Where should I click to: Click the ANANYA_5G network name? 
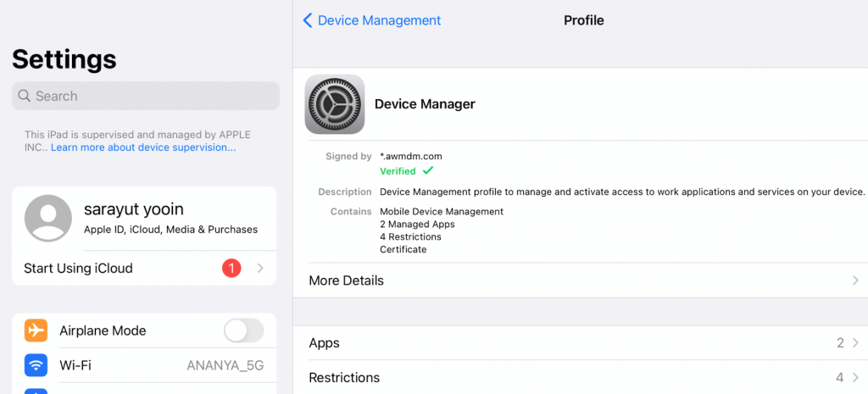coord(225,366)
